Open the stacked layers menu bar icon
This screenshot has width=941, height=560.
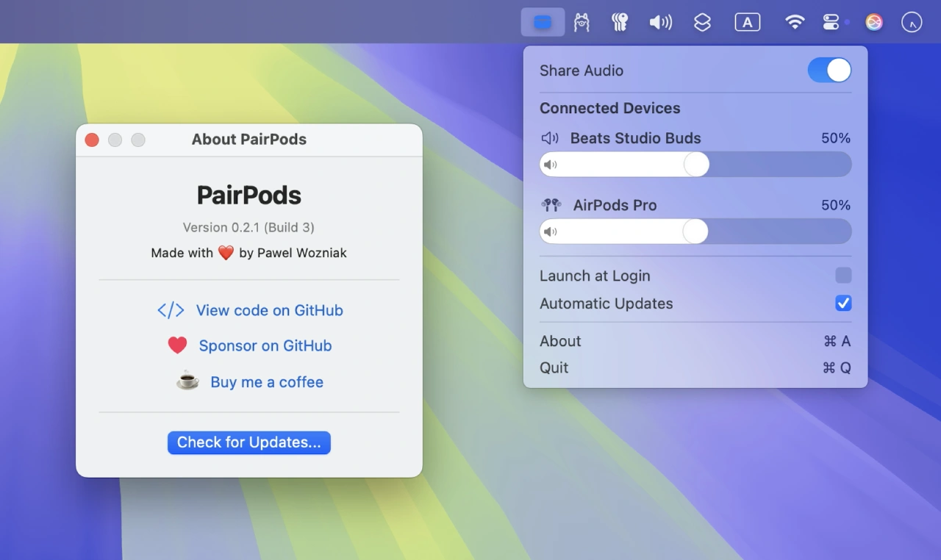[x=702, y=22]
